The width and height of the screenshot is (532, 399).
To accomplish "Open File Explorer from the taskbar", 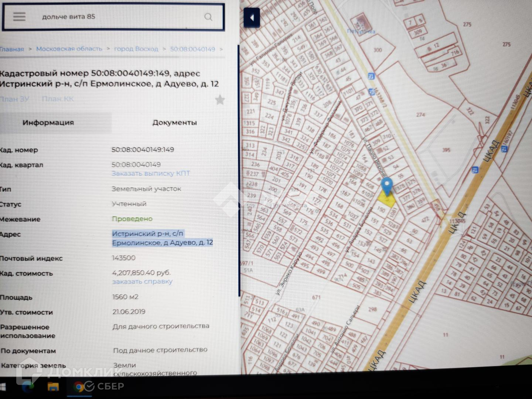I will tap(53, 387).
